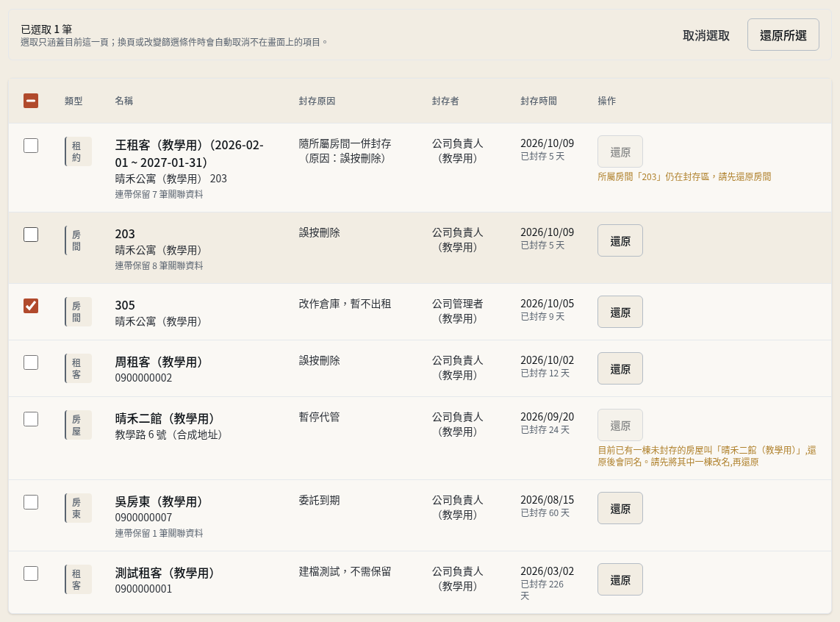The height and width of the screenshot is (622, 840).
Task: Click 已封存 12 天 duration text
Action: coord(545,373)
